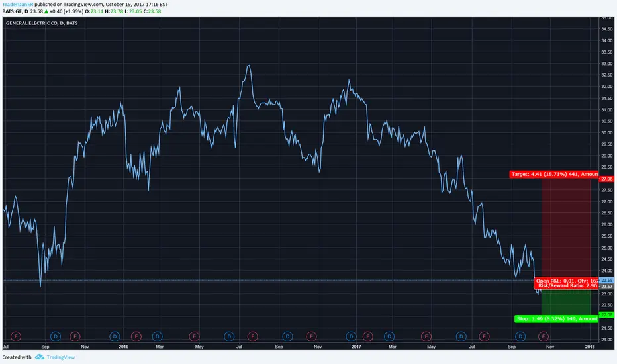Click the earnings E marker just after Jul 2017
617x364 pixels.
484,336
